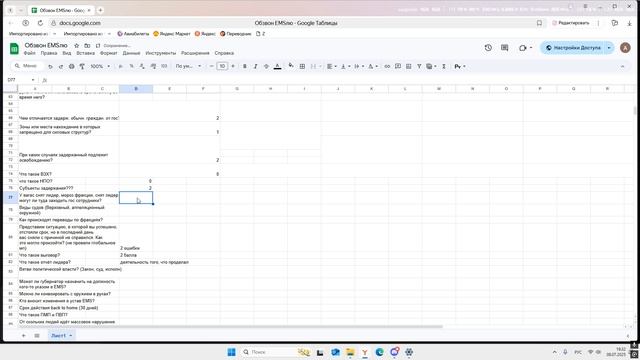640x360 pixels.
Task: Open the Яндекс Маркет bookmark
Action: (x=172, y=34)
